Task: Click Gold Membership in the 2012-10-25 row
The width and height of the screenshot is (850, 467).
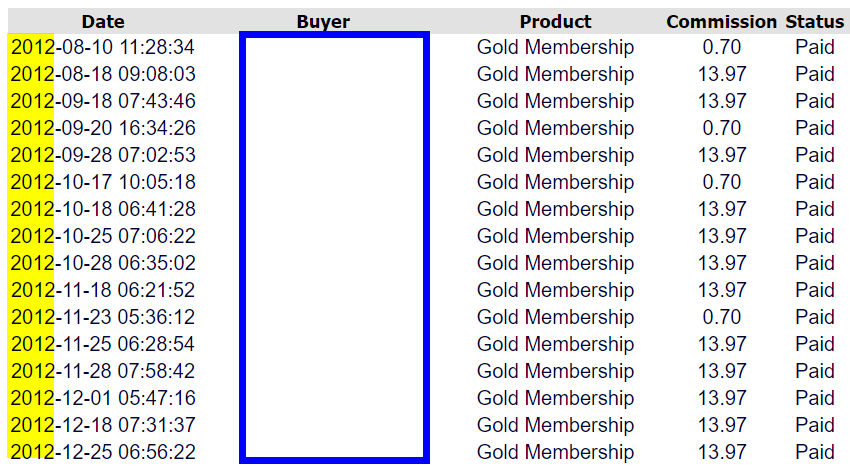Action: [555, 236]
